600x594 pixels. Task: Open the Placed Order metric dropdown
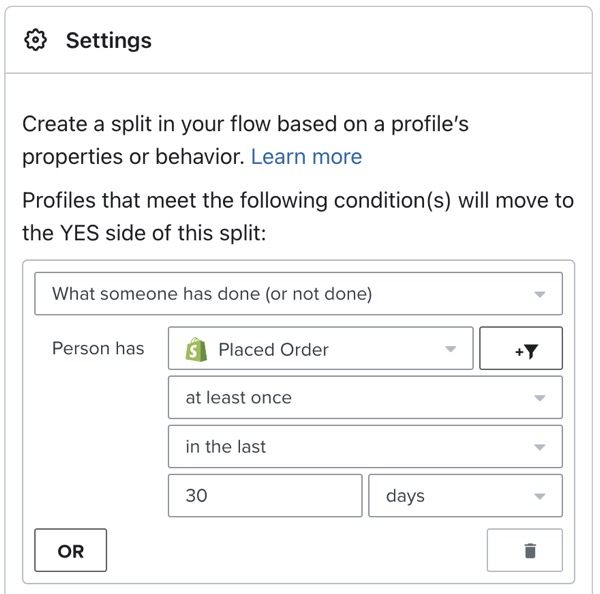pyautogui.click(x=310, y=350)
